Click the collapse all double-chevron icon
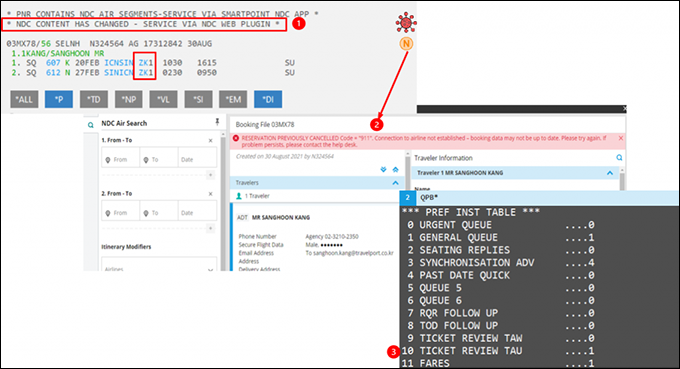 tap(396, 170)
